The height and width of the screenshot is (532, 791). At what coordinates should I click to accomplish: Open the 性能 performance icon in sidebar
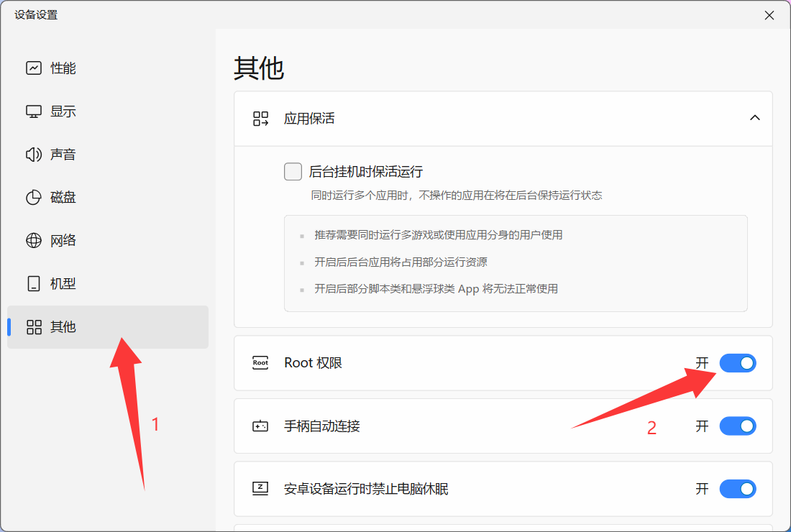(34, 68)
